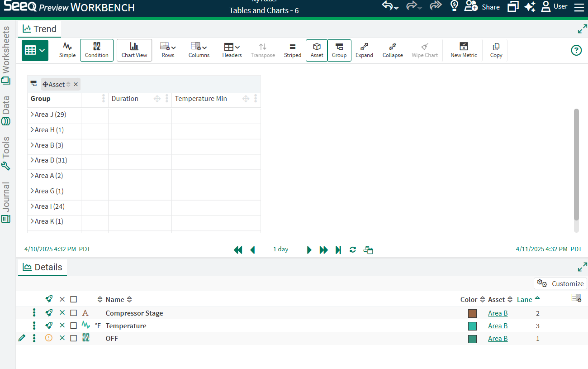Click the edit pencil for OFF condition
The image size is (588, 369).
(x=22, y=338)
